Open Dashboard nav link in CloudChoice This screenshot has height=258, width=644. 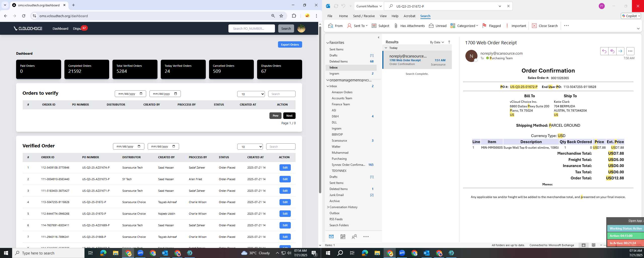click(x=60, y=28)
